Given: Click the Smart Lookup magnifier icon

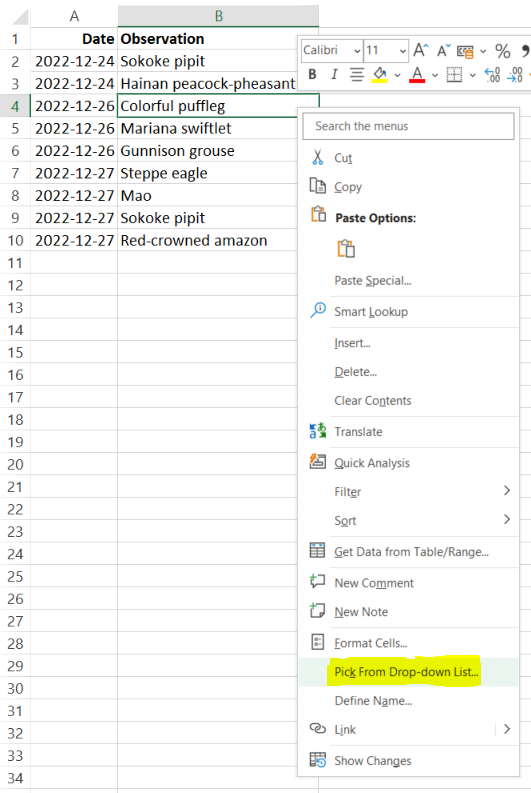Looking at the screenshot, I should click(318, 310).
